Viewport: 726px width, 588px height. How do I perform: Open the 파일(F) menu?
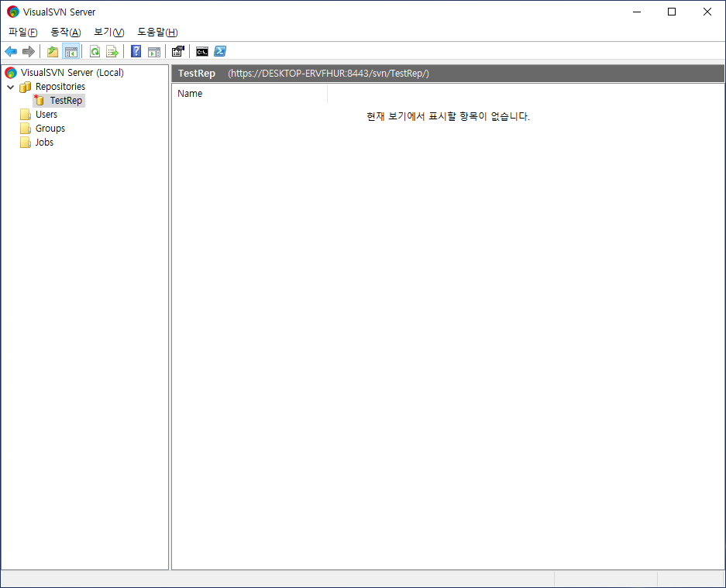(x=22, y=32)
